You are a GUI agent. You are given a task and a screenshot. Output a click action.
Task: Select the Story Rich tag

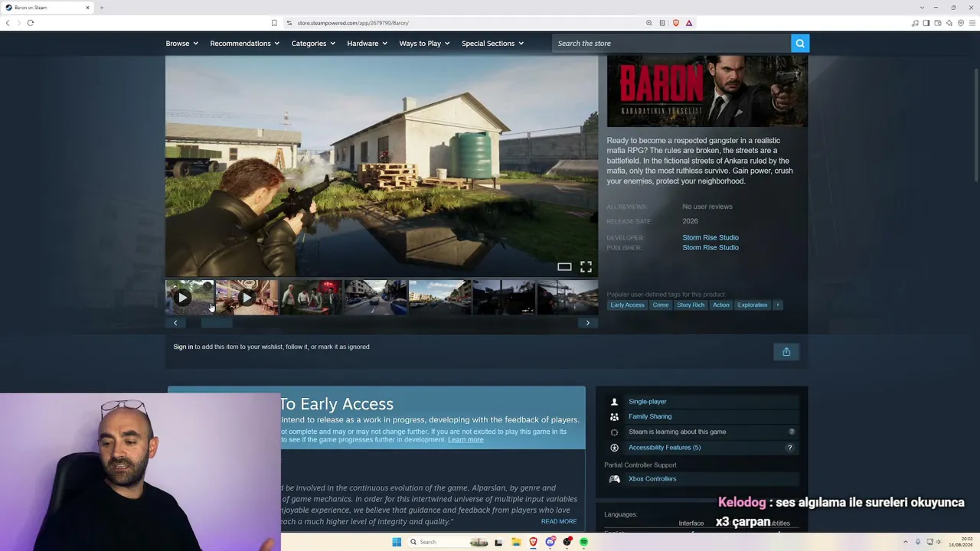pos(691,305)
